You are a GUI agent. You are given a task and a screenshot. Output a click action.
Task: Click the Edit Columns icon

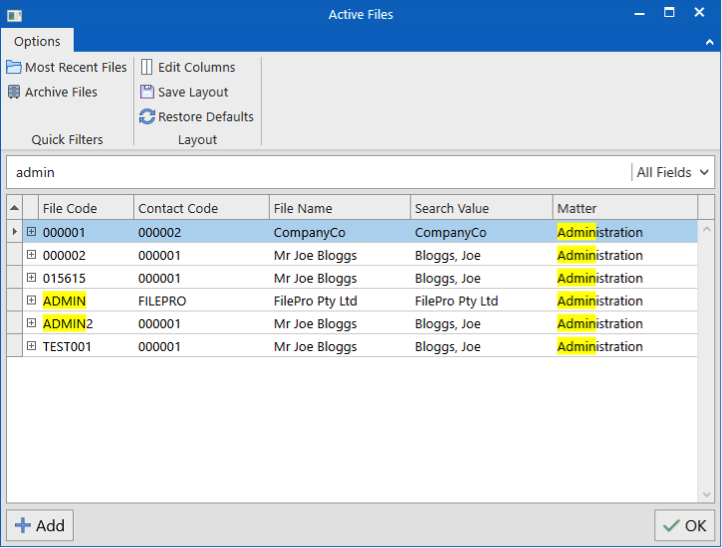click(147, 68)
